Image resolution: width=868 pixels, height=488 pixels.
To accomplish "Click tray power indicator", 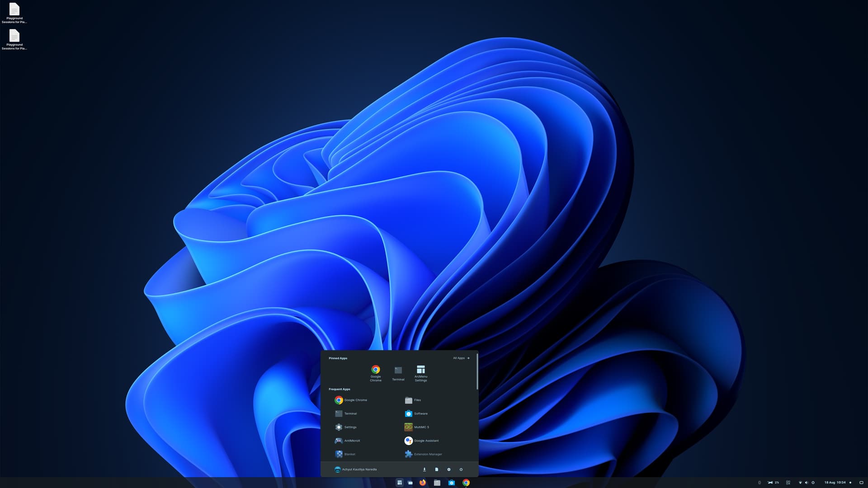I will 813,483.
